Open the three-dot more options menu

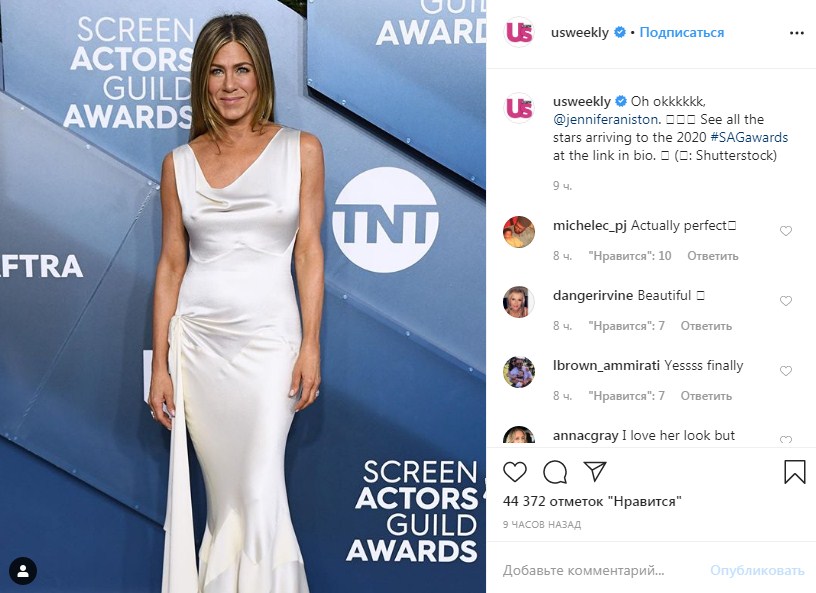[797, 33]
